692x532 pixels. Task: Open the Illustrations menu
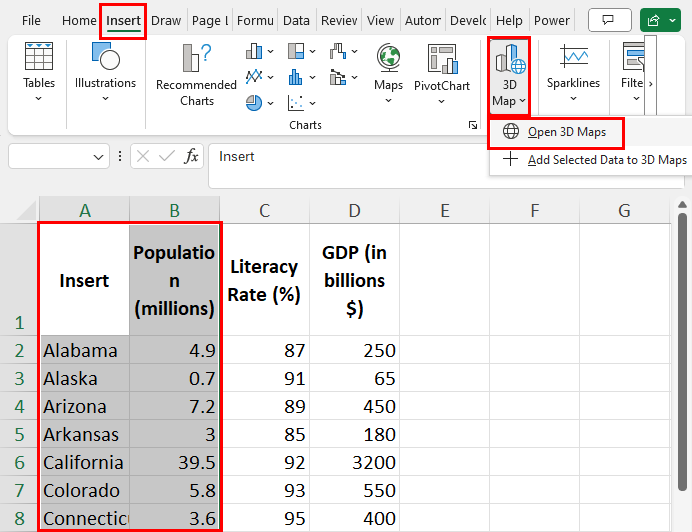tap(105, 72)
